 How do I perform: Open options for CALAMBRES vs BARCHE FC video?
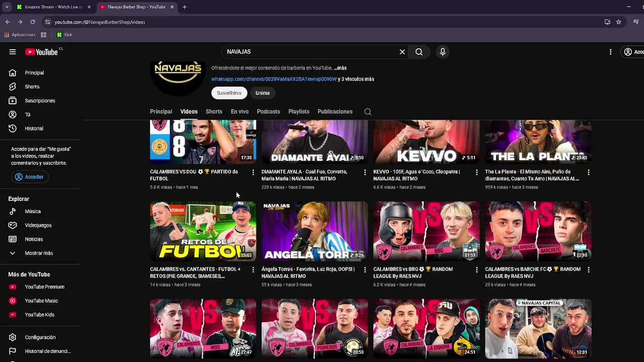[588, 270]
